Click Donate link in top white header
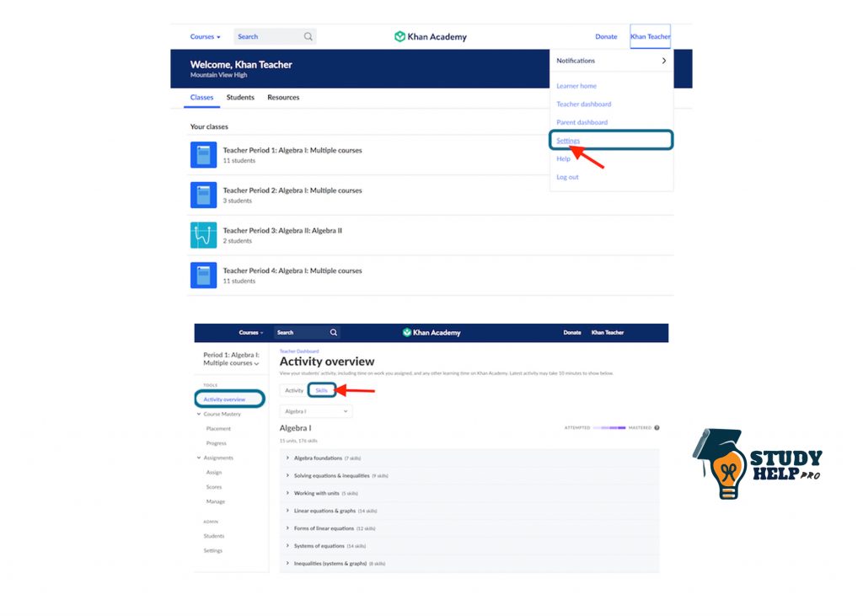The height and width of the screenshot is (616, 863). [x=606, y=37]
